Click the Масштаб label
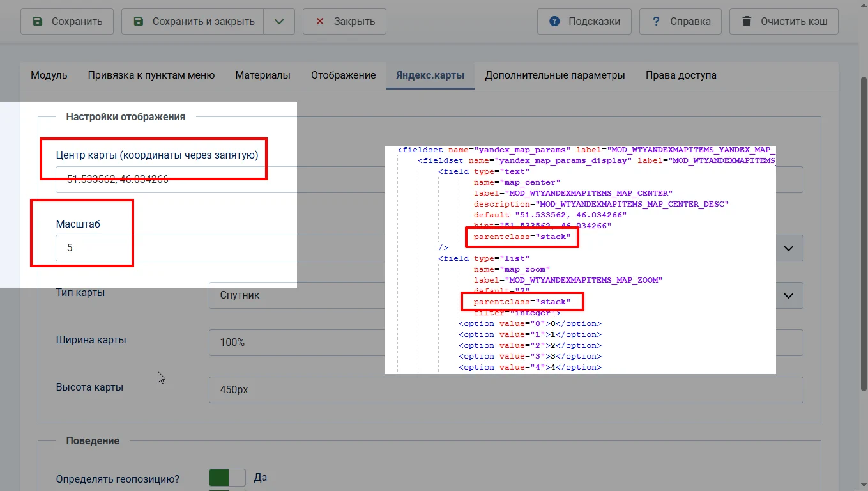868x491 pixels. click(x=79, y=224)
